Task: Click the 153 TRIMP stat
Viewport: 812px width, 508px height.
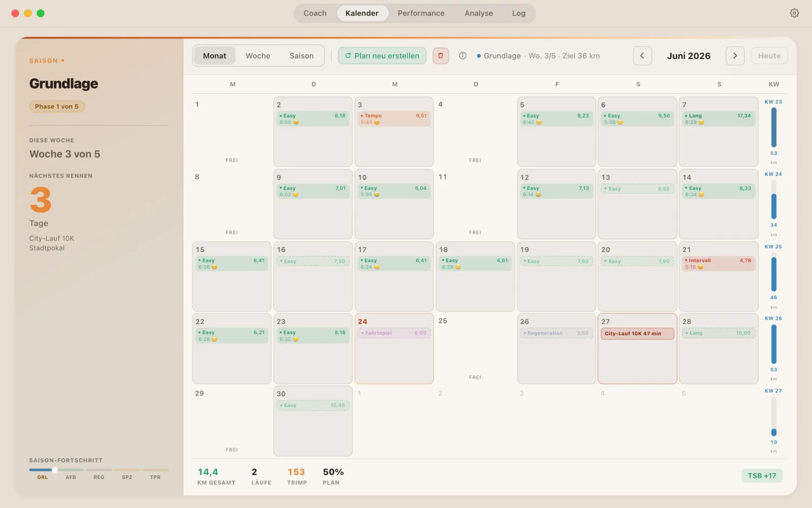Action: 297,476
